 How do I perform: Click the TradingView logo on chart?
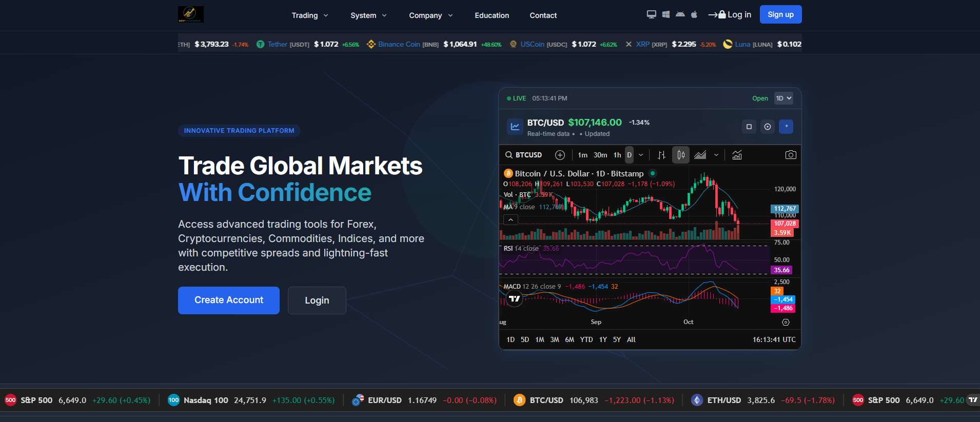click(x=514, y=298)
